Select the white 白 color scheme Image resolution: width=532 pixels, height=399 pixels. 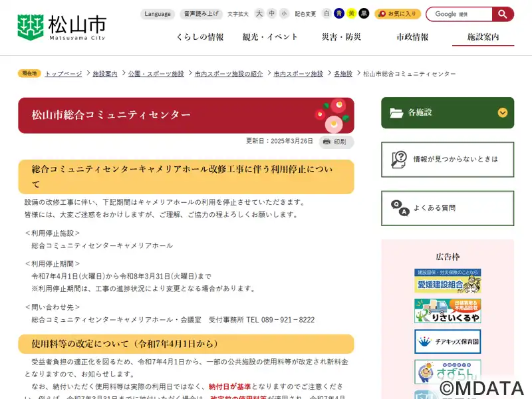point(327,13)
